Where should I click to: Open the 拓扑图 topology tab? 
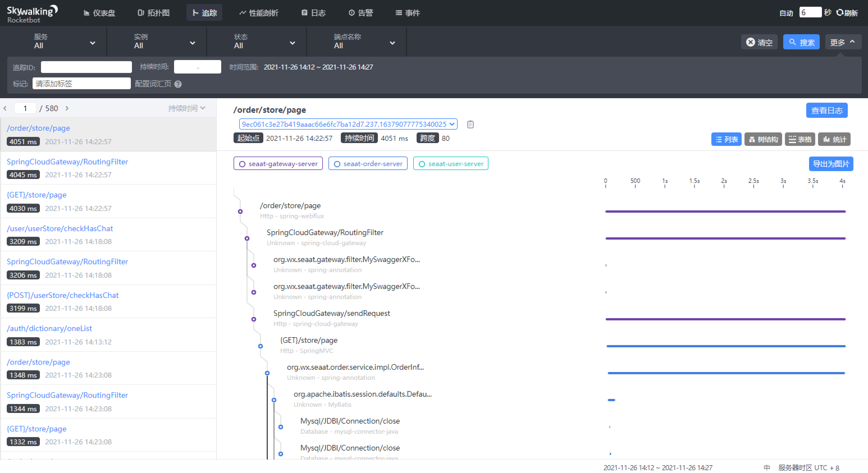click(154, 13)
